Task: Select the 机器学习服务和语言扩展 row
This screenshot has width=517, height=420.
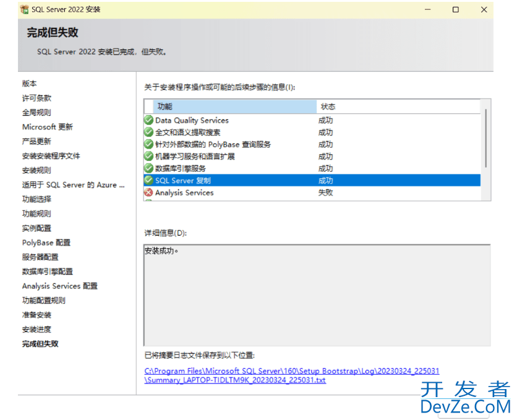Action: click(x=312, y=156)
